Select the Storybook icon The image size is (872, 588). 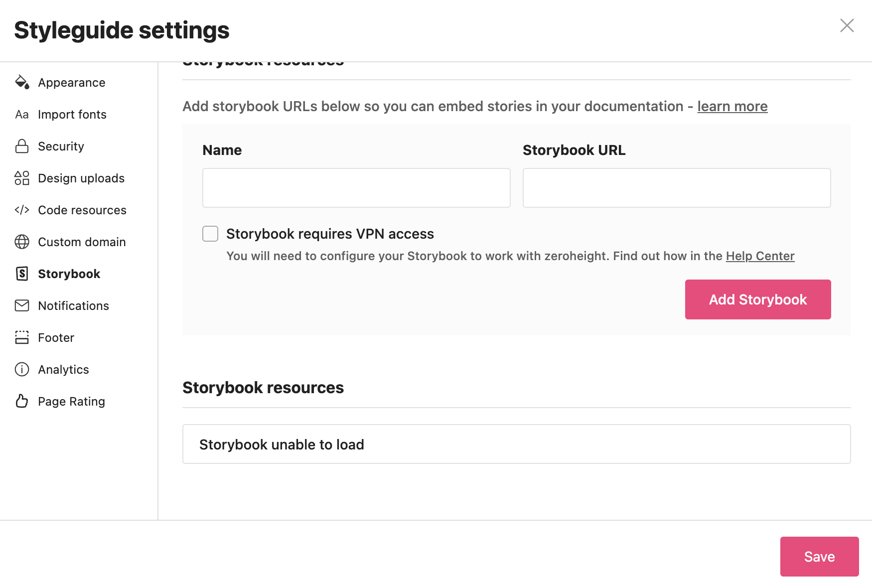(x=22, y=274)
